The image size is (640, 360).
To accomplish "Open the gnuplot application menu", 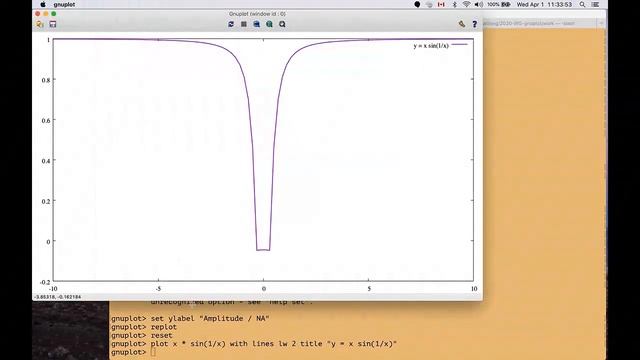I will [x=64, y=4].
